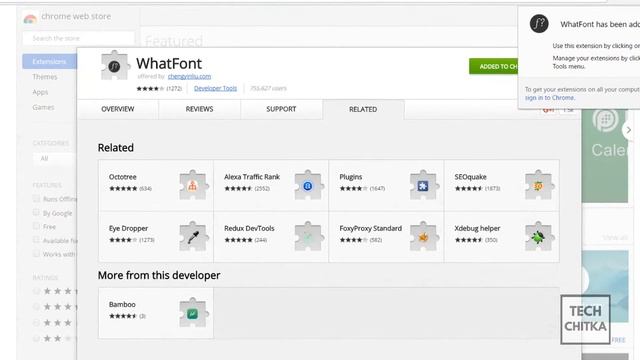Screen dimensions: 640x360
Task: Select the third ratings filter radio button
Action: pyautogui.click(x=36, y=322)
